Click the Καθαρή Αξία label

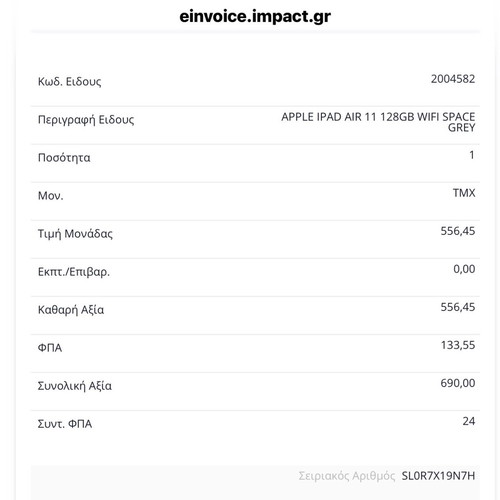point(71,310)
